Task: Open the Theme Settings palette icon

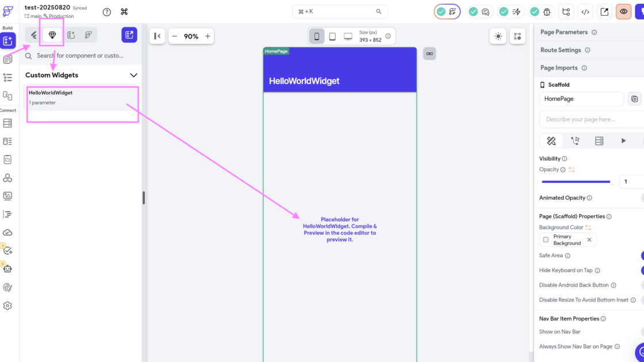Action: (7, 287)
